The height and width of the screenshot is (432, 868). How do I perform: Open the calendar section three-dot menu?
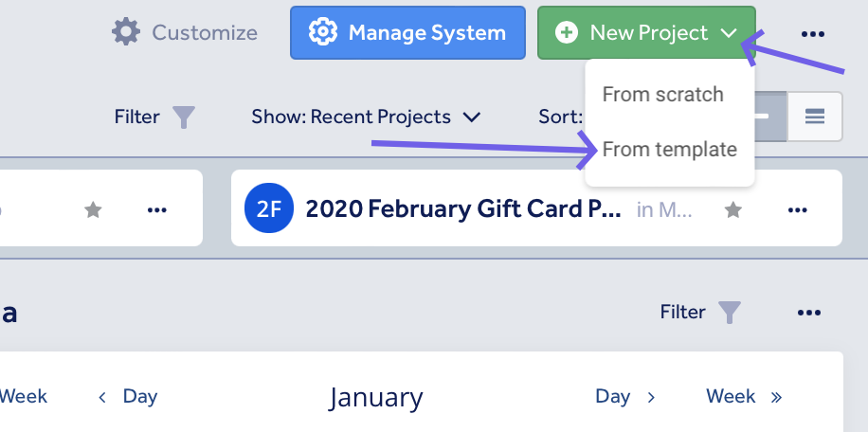click(808, 312)
